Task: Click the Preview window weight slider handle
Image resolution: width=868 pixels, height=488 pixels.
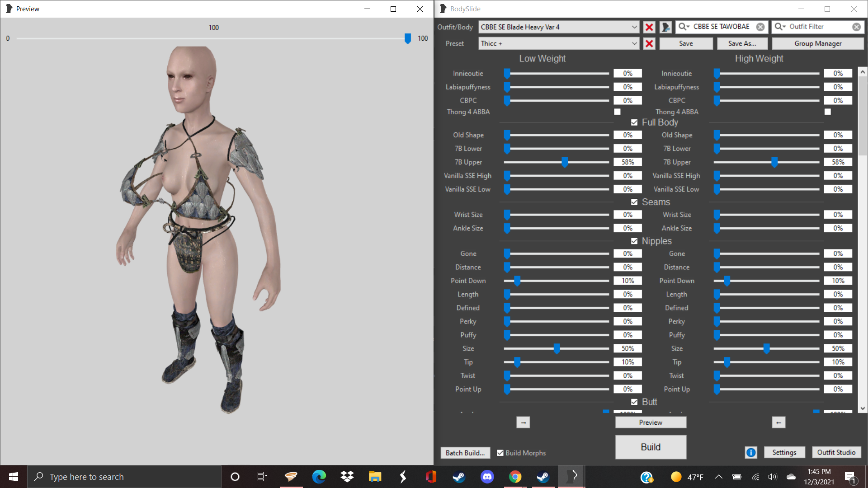Action: click(408, 38)
